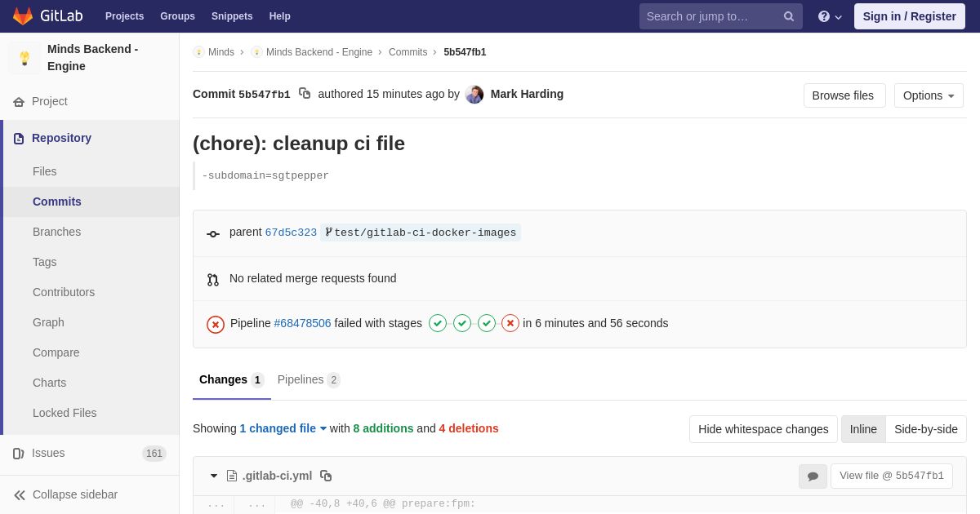Switch to the Pipelines tab
Screen dimensions: 980x514
coord(309,379)
